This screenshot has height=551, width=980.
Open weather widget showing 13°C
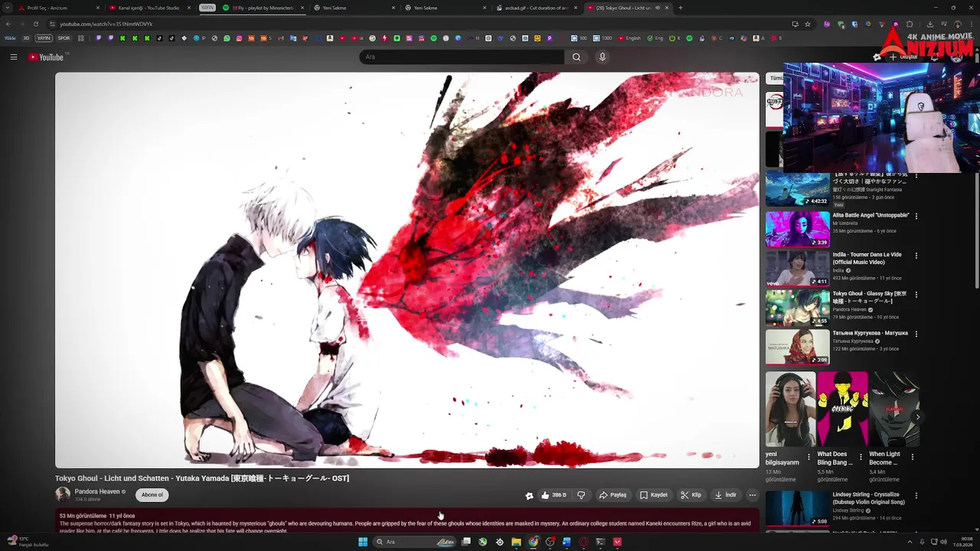(x=28, y=541)
